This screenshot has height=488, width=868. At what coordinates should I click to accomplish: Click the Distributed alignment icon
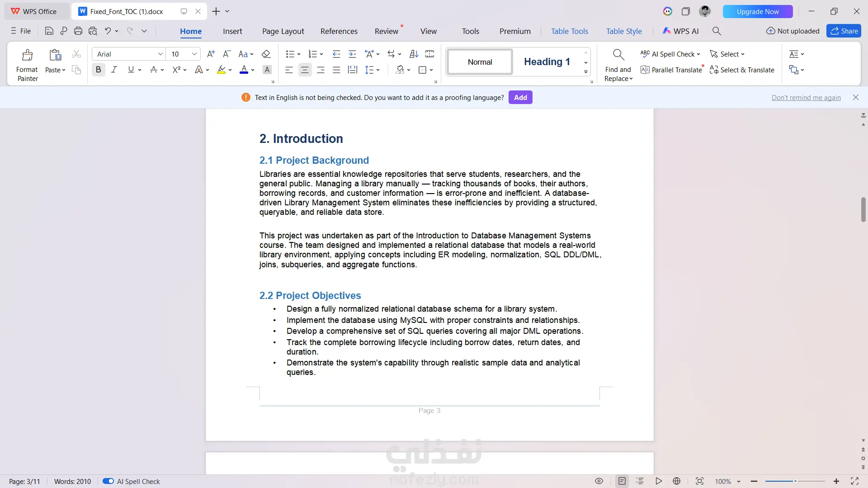(353, 70)
